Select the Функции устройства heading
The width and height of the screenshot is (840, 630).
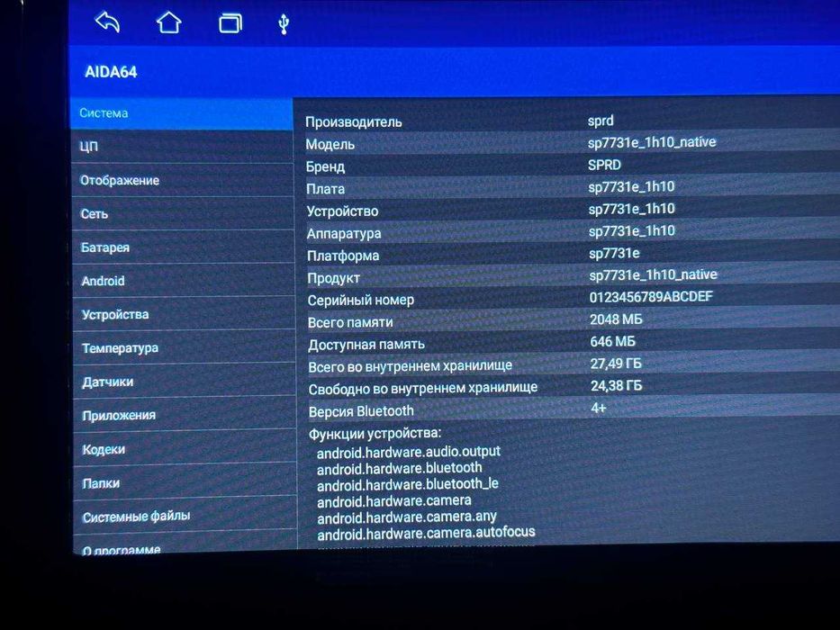[375, 433]
